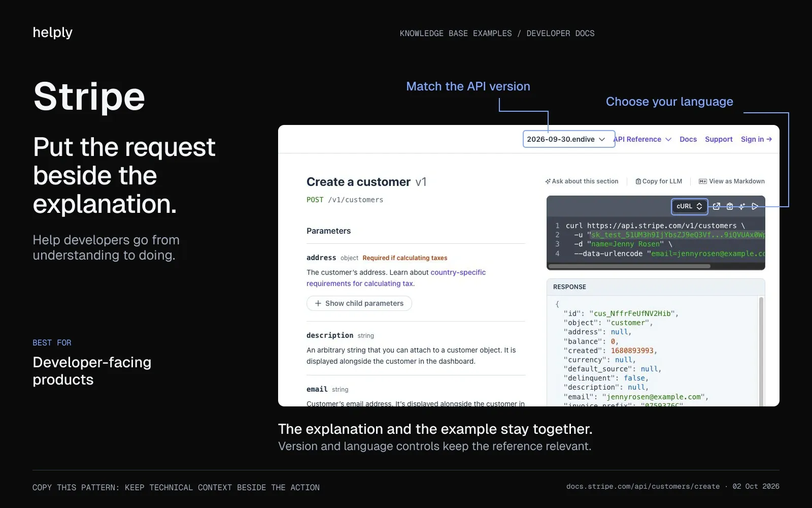Open the cURL language selector
The width and height of the screenshot is (812, 508).
click(x=689, y=206)
